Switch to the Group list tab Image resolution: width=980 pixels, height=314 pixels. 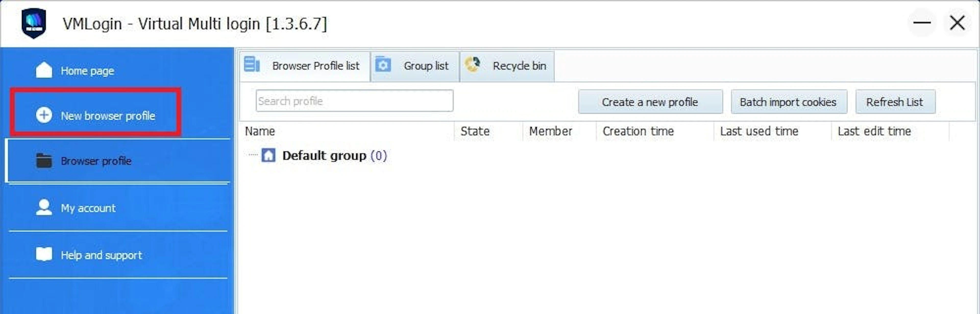(x=415, y=66)
